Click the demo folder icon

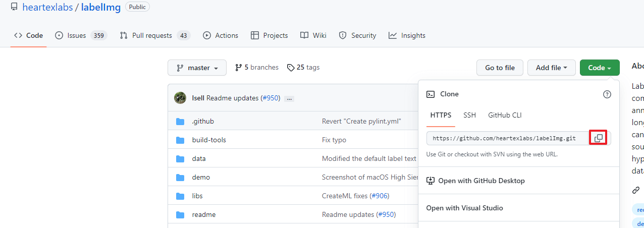pos(180,177)
